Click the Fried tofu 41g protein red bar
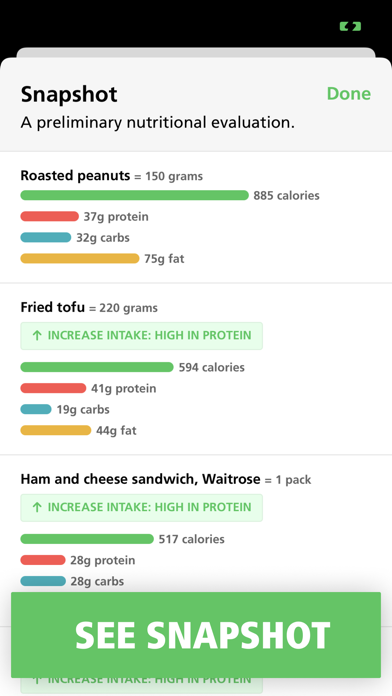Screen dimensions: 392x696 point(53,388)
